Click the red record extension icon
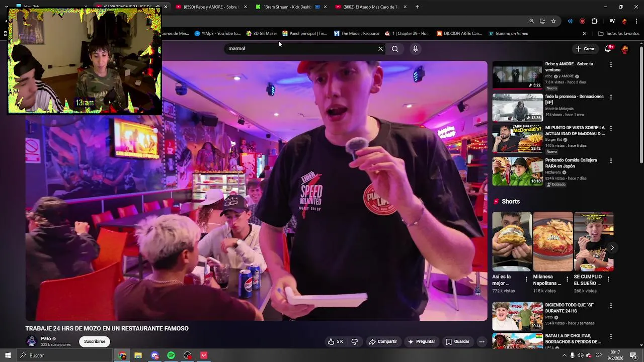Viewport: 644px width, 362px height. pyautogui.click(x=582, y=21)
